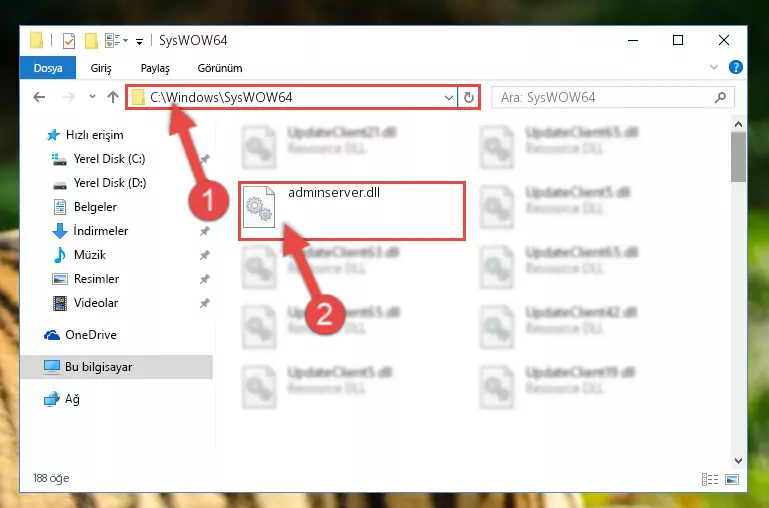Image resolution: width=769 pixels, height=508 pixels.
Task: Open İndirmeler folder in sidebar
Action: click(90, 231)
